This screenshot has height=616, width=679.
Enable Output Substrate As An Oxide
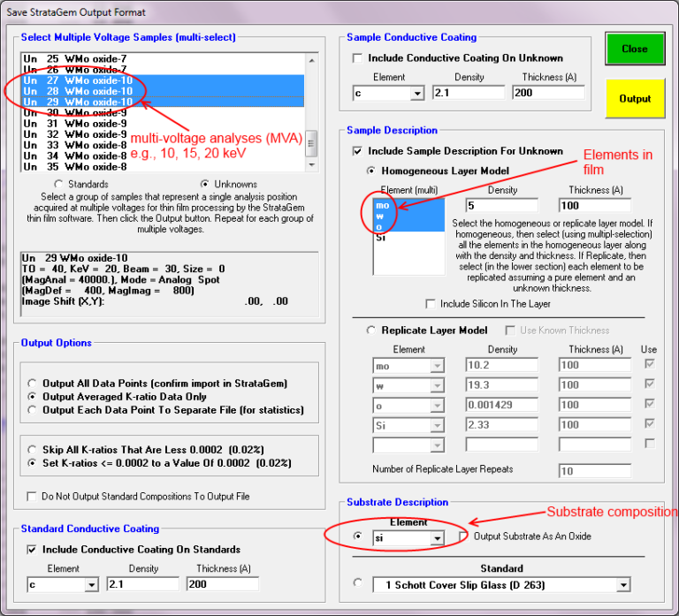click(x=463, y=536)
